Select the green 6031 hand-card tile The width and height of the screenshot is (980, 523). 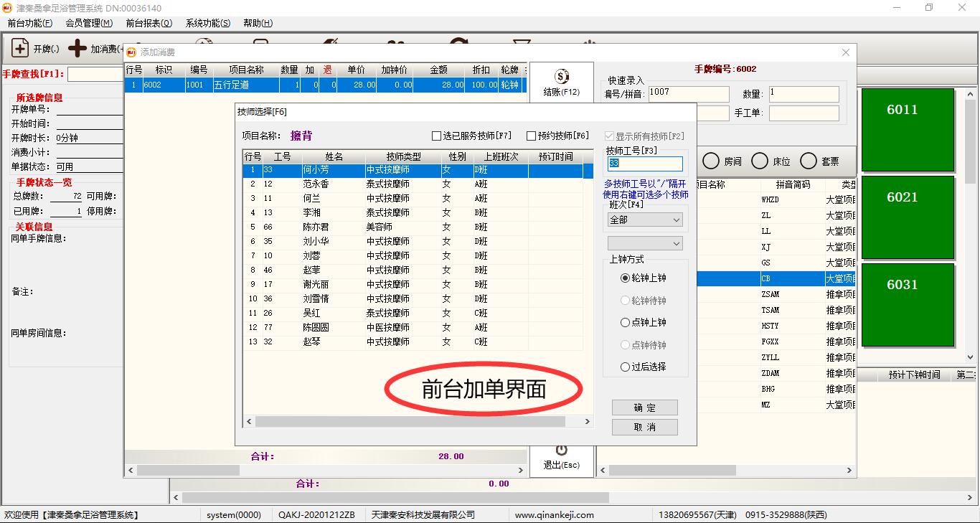[x=908, y=304]
